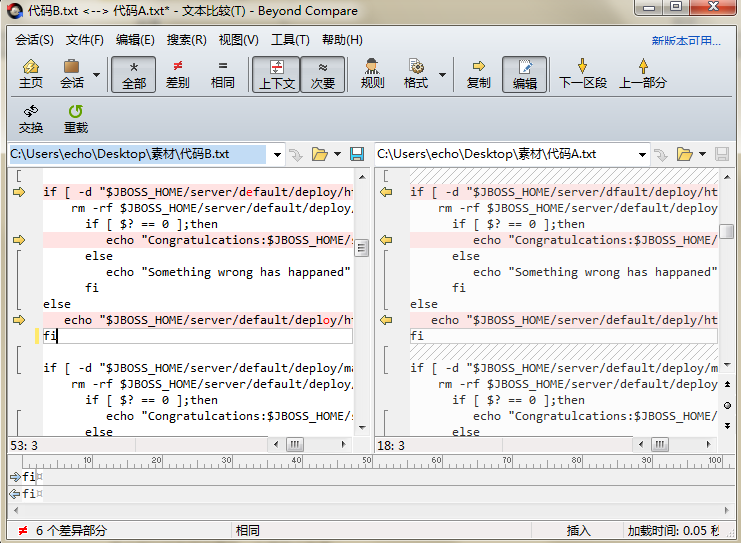Viewport: 741px width, 543px height.
Task: Expand the 格式 (Format) dropdown arrow
Action: tap(439, 75)
